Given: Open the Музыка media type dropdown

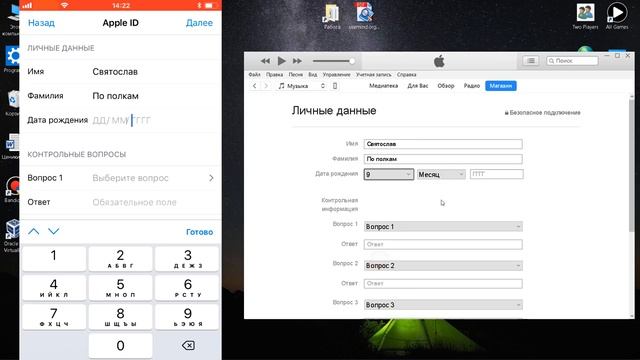Looking at the screenshot, I should pos(302,86).
